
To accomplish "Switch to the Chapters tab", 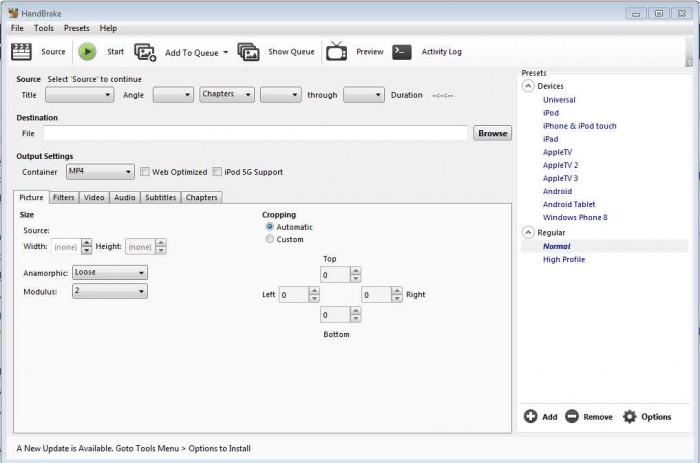I will click(202, 197).
